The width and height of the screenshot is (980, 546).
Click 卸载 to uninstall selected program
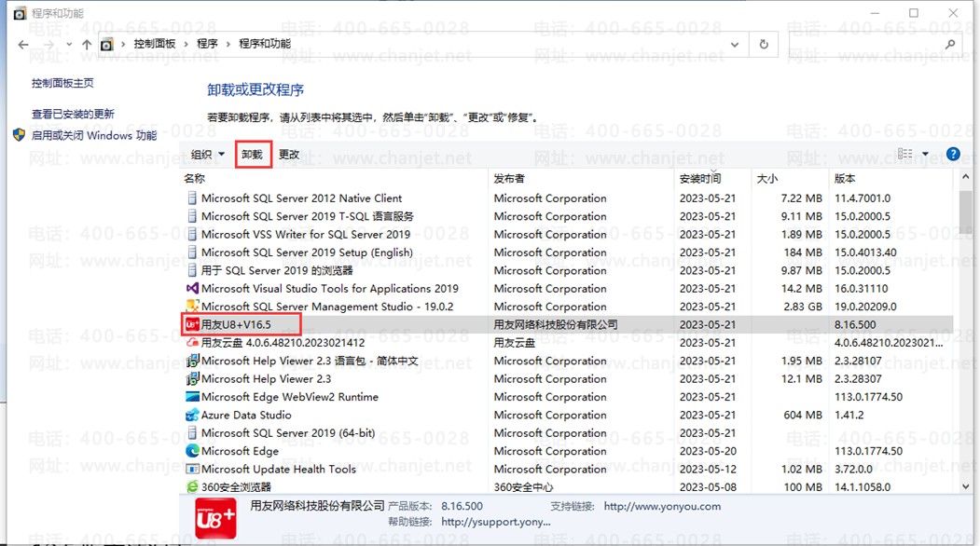pos(253,155)
